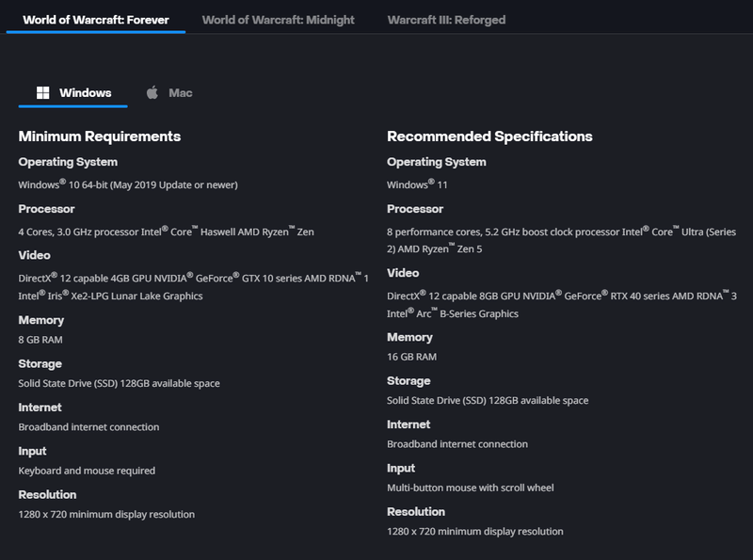
Task: Click Storage label under Recommended Specifications
Action: tap(409, 381)
